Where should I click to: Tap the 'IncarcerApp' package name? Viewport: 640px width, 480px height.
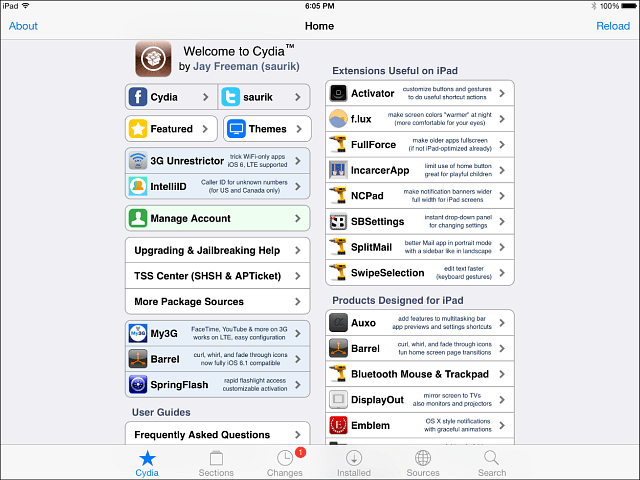[x=380, y=170]
